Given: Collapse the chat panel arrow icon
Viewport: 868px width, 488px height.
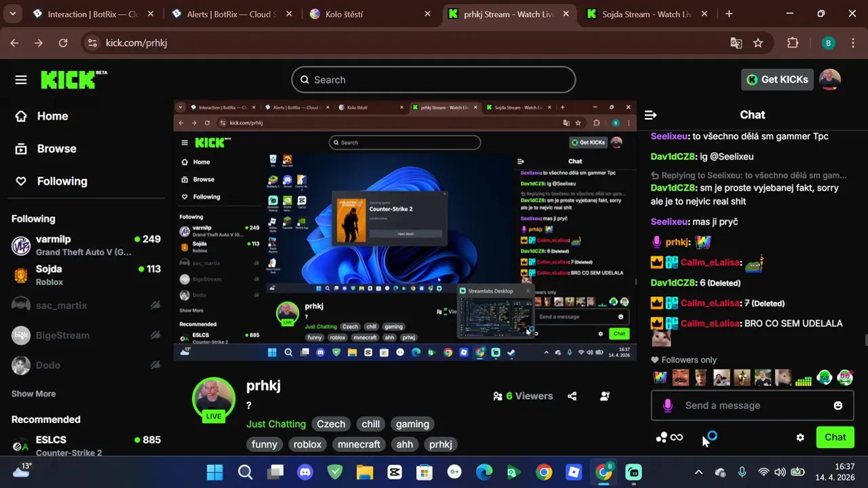Looking at the screenshot, I should coord(650,115).
